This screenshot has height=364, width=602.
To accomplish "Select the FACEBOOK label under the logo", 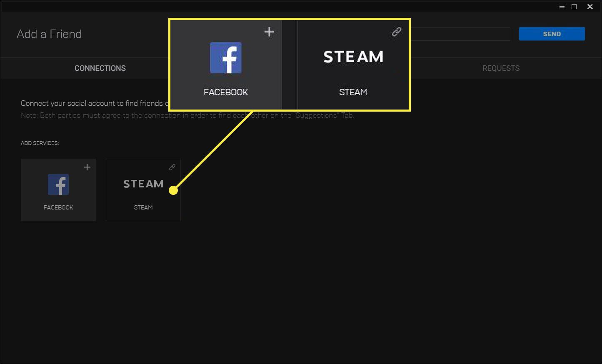I will click(x=58, y=207).
